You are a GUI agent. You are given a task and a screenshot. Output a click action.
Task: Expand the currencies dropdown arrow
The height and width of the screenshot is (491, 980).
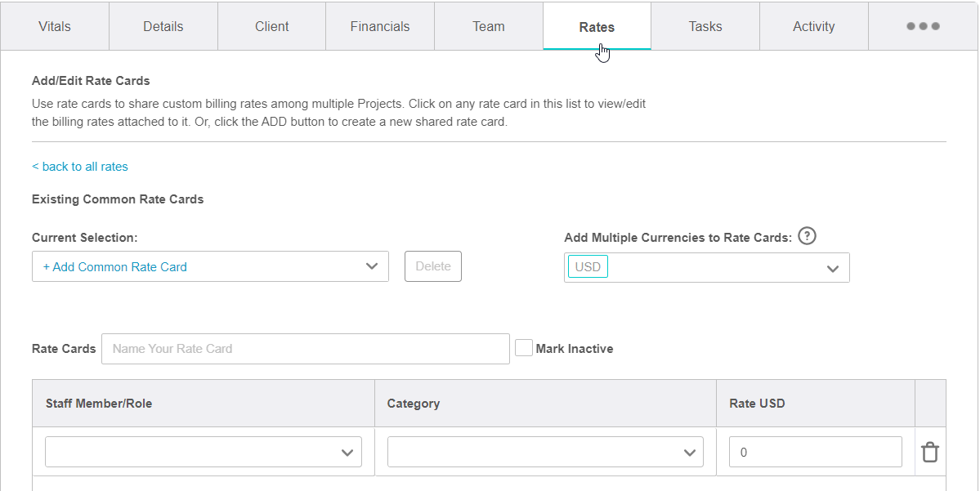tap(833, 269)
